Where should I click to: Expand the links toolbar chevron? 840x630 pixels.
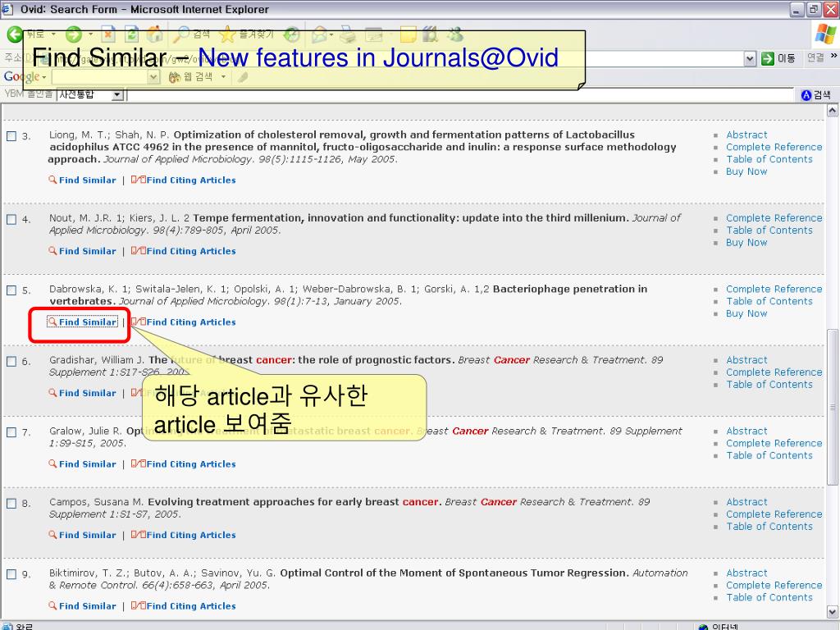pyautogui.click(x=833, y=56)
